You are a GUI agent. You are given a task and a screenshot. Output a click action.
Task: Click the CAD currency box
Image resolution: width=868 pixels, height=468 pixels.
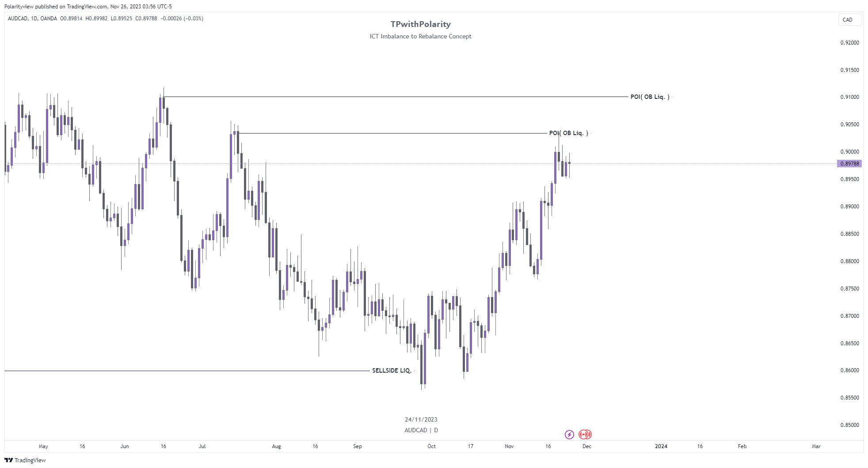[849, 20]
